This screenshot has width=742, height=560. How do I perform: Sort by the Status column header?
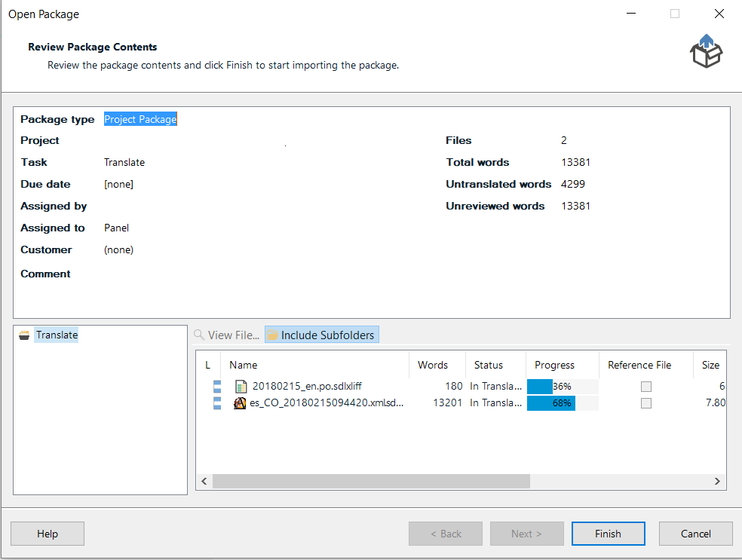click(495, 365)
